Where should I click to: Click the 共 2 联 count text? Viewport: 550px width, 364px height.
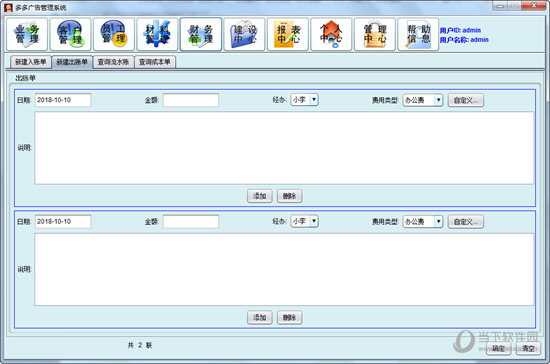coord(140,345)
